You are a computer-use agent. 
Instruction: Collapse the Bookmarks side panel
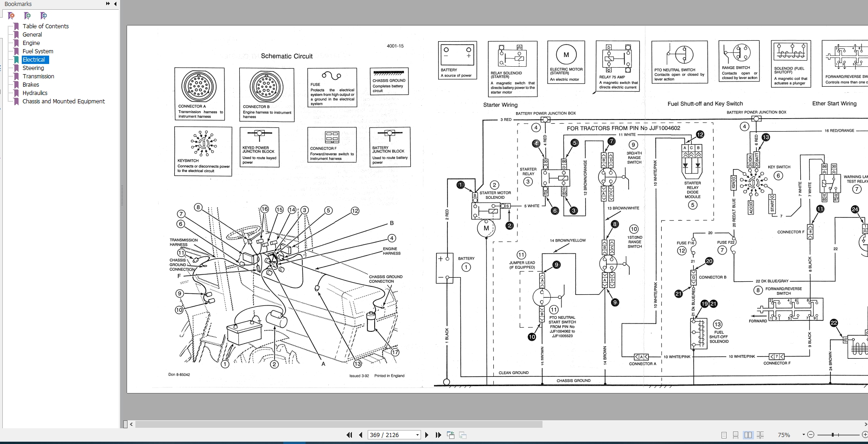point(115,4)
